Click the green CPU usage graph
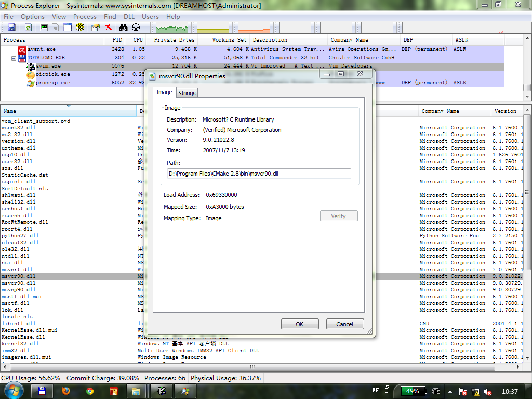The image size is (532, 399). [171, 28]
